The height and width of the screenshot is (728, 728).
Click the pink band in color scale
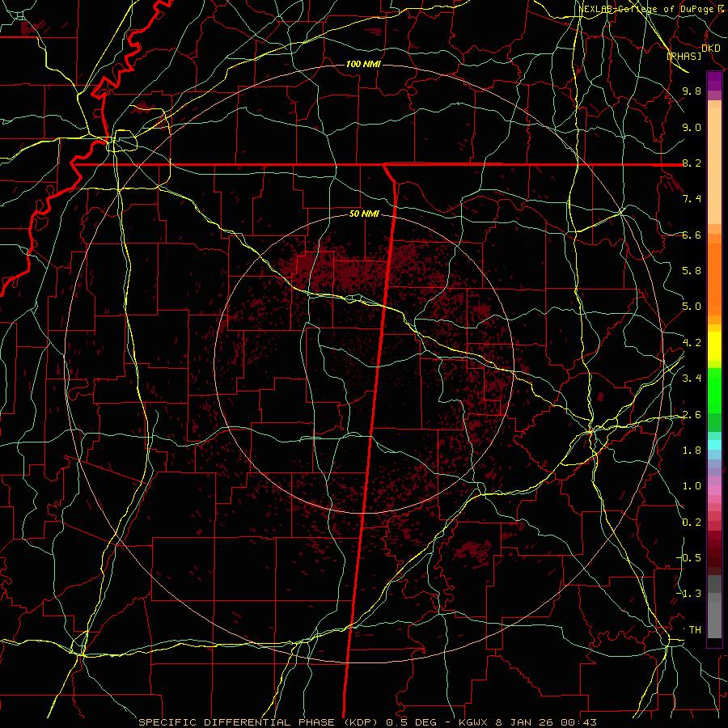coord(714,490)
